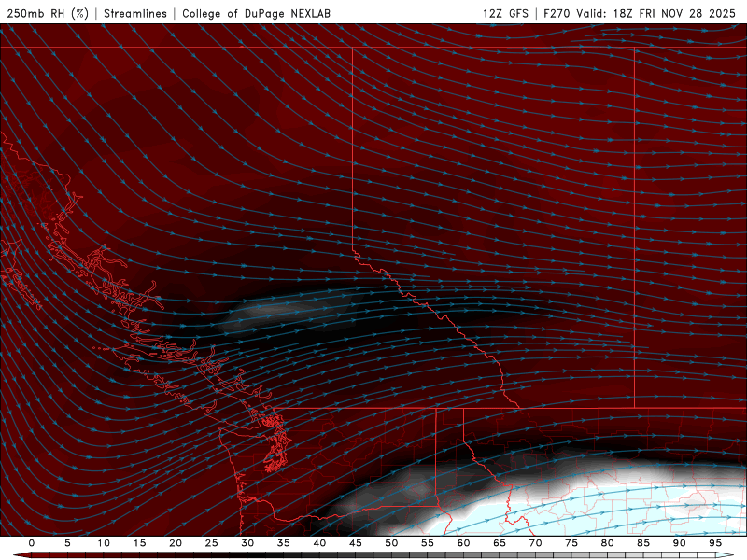Click the '65' tick label on the color scale
Image resolution: width=747 pixels, height=560 pixels.
click(500, 543)
